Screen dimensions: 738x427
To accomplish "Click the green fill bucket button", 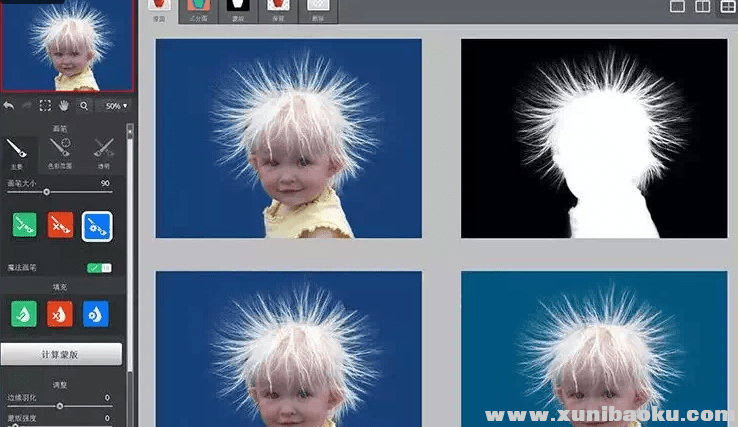I will tap(25, 313).
